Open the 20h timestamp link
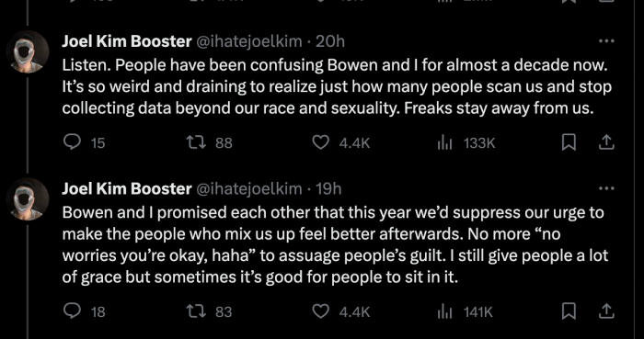The image size is (644, 339). tap(330, 41)
